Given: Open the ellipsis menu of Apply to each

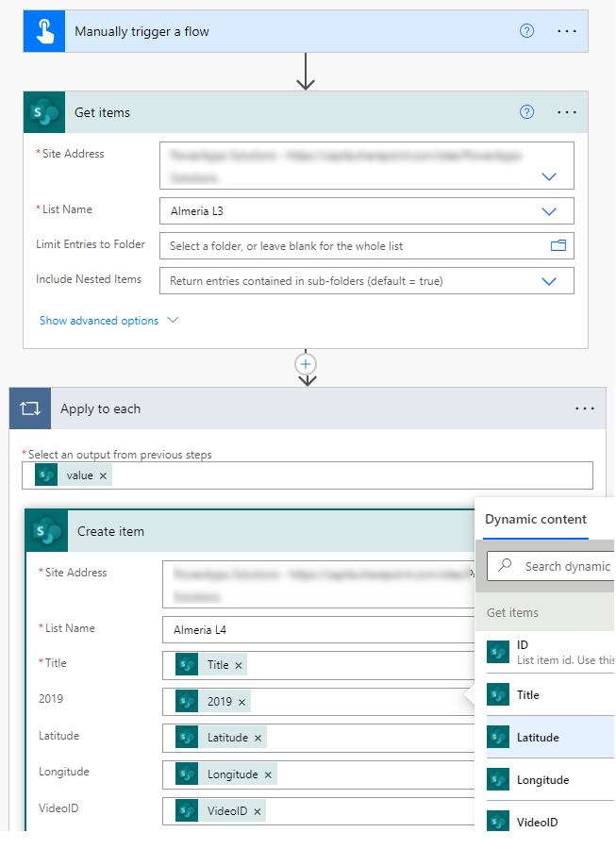Looking at the screenshot, I should pyautogui.click(x=585, y=408).
